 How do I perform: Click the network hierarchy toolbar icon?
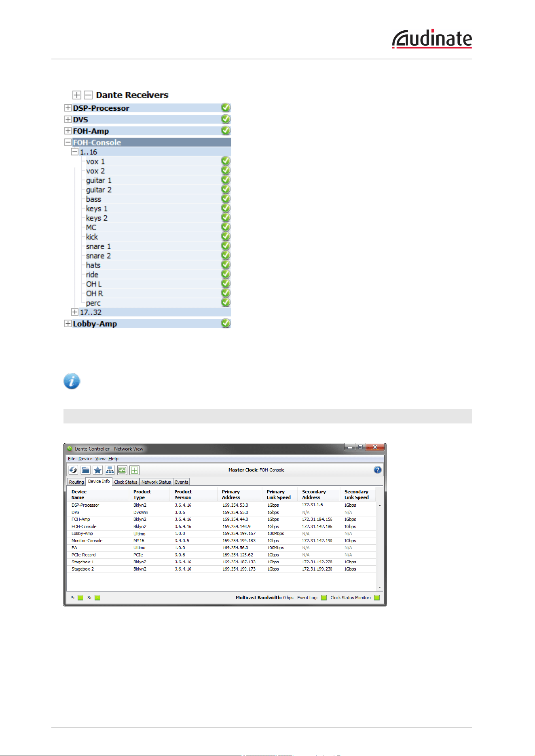[110, 470]
